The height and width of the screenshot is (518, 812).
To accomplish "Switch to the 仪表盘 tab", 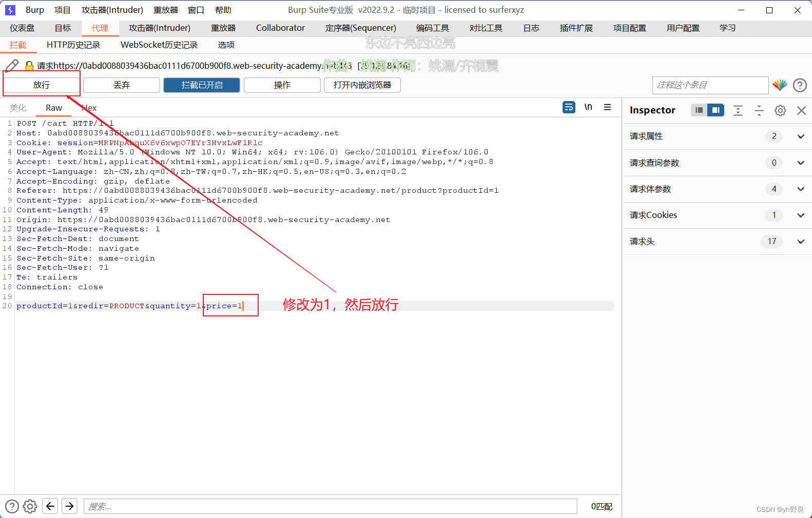I will coord(22,28).
